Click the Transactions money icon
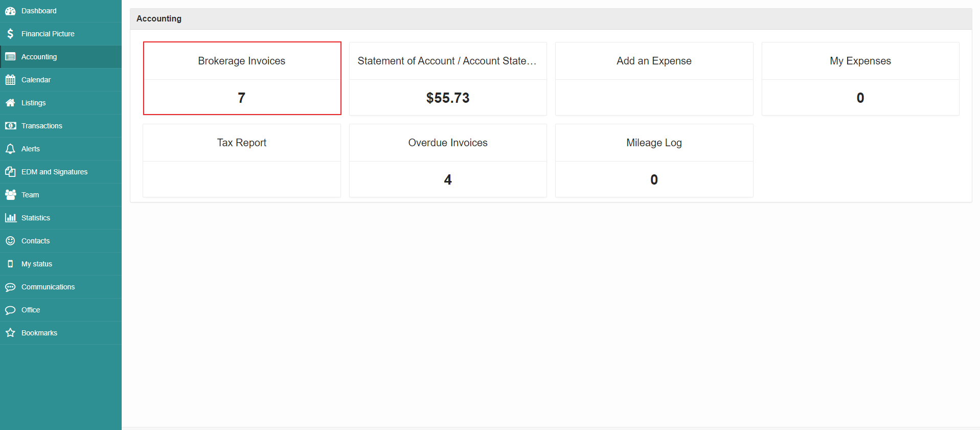This screenshot has height=430, width=980. (10, 126)
